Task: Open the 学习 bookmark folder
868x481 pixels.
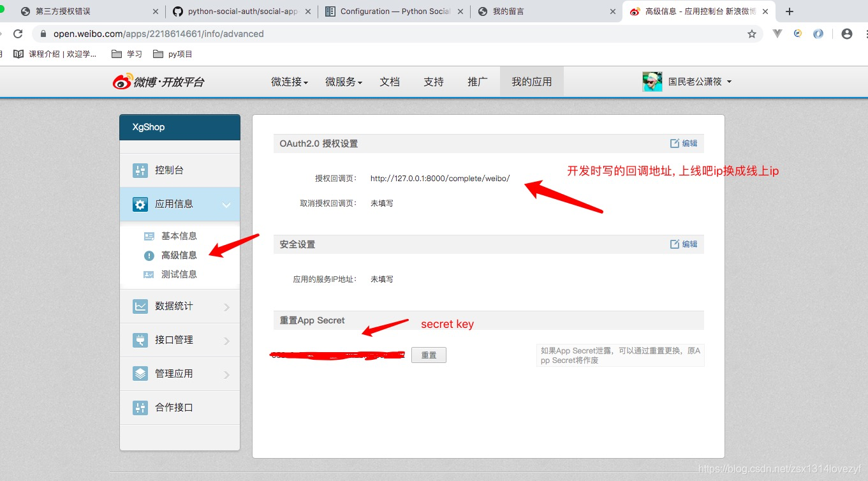Action: (x=127, y=54)
